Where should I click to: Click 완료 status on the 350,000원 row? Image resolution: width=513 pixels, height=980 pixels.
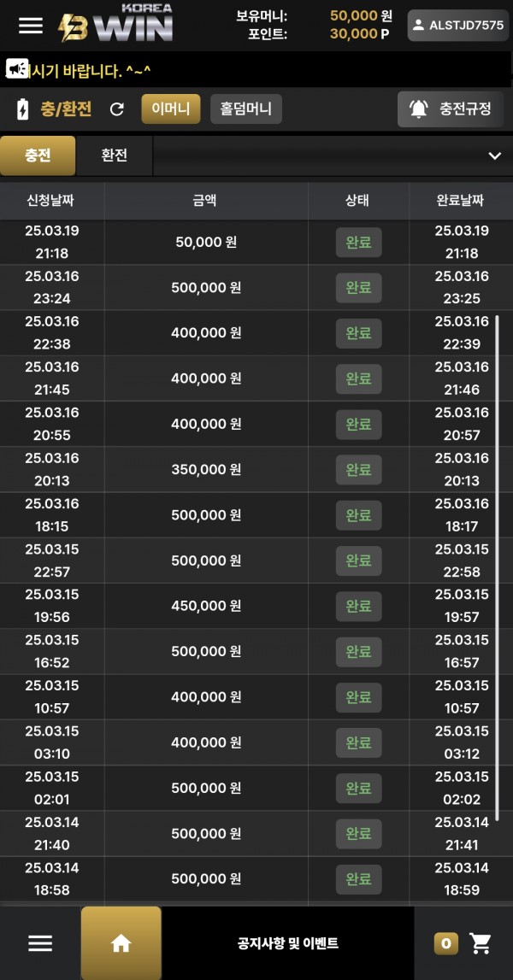point(358,469)
